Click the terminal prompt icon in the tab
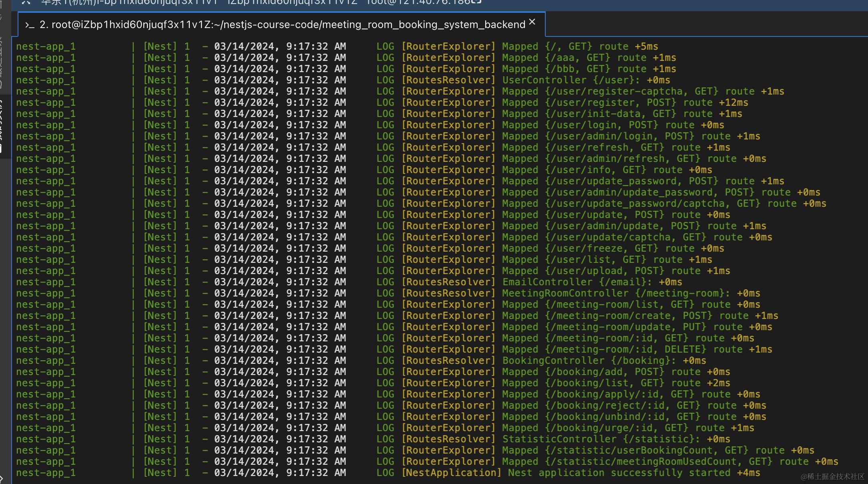 click(x=30, y=25)
